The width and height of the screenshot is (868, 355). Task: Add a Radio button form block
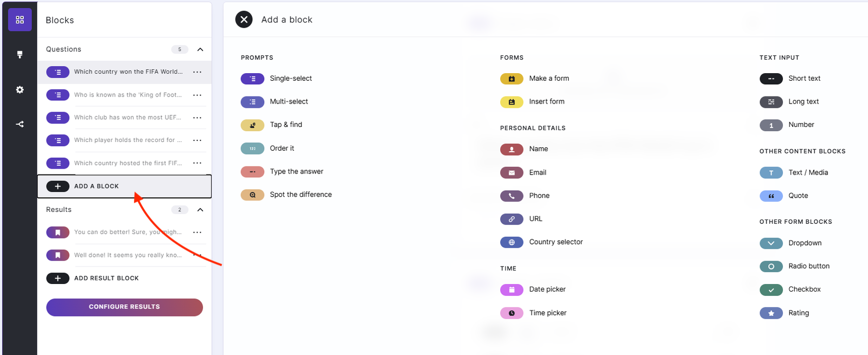(808, 266)
